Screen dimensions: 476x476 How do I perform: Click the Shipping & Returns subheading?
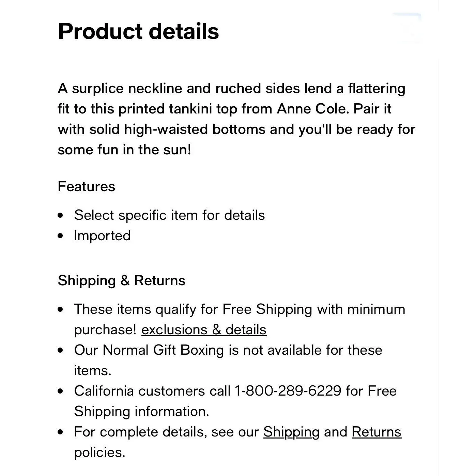(x=122, y=280)
